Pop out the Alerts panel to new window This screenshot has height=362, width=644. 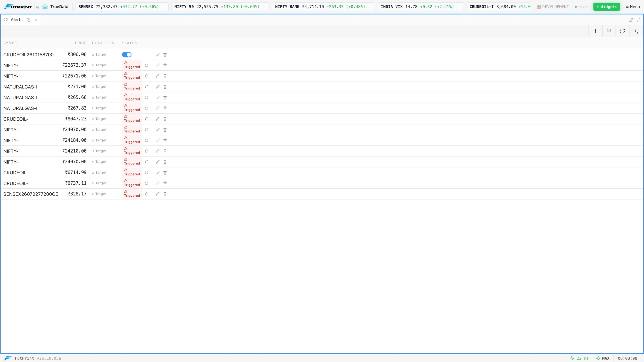coord(631,20)
